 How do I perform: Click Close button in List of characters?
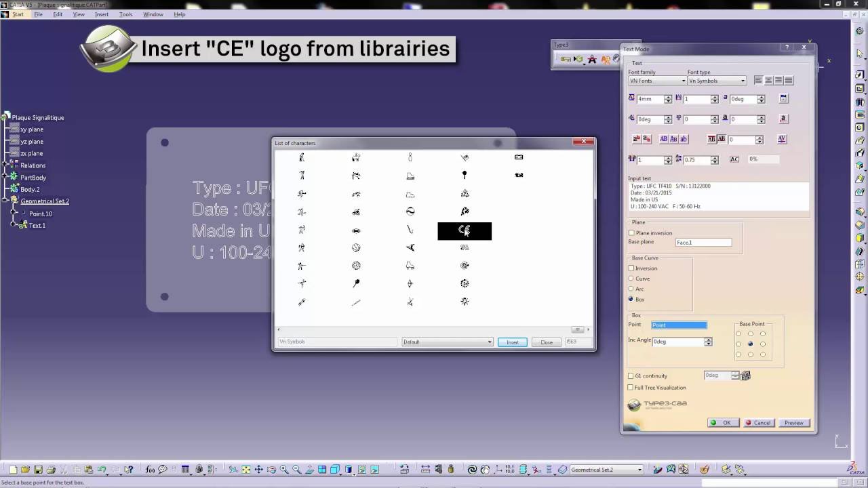pyautogui.click(x=547, y=342)
